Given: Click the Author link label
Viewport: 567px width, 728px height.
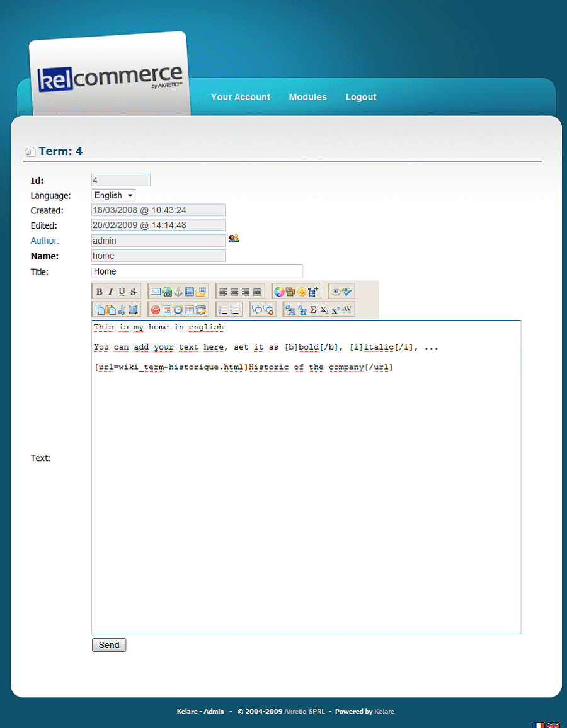Looking at the screenshot, I should 45,241.
